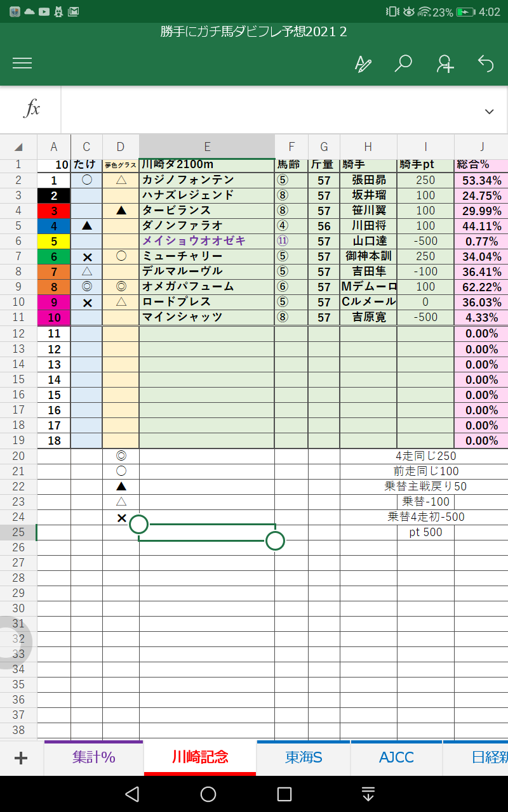This screenshot has width=508, height=812.
Task: Select cell ハナズレジェンド
Action: [x=207, y=195]
